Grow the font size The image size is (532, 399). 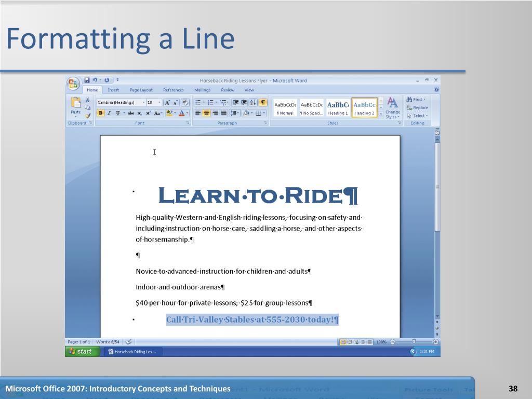pos(167,102)
